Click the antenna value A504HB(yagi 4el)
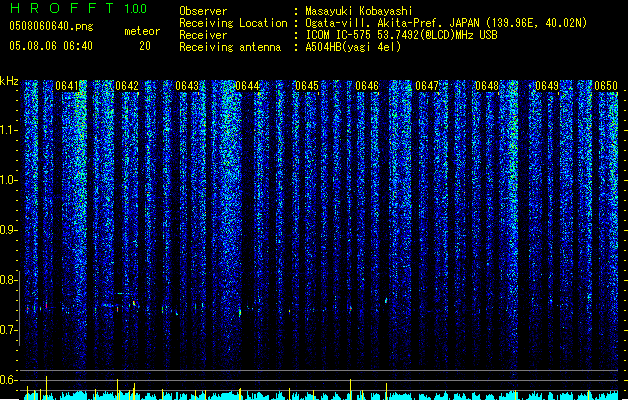 353,47
